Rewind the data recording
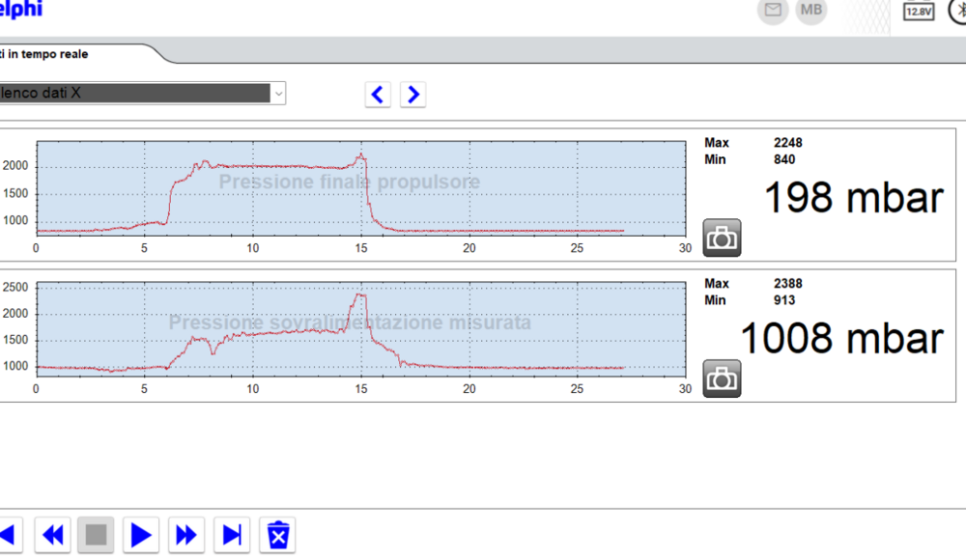 point(51,534)
